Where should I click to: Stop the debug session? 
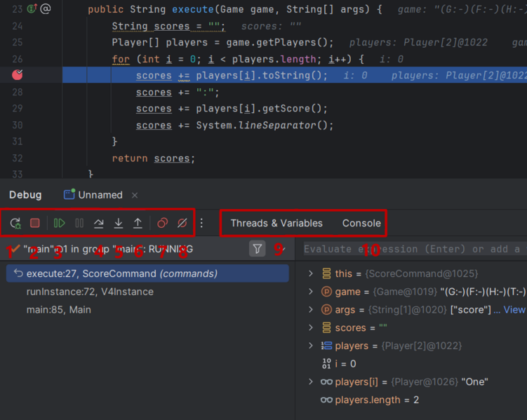click(x=34, y=223)
